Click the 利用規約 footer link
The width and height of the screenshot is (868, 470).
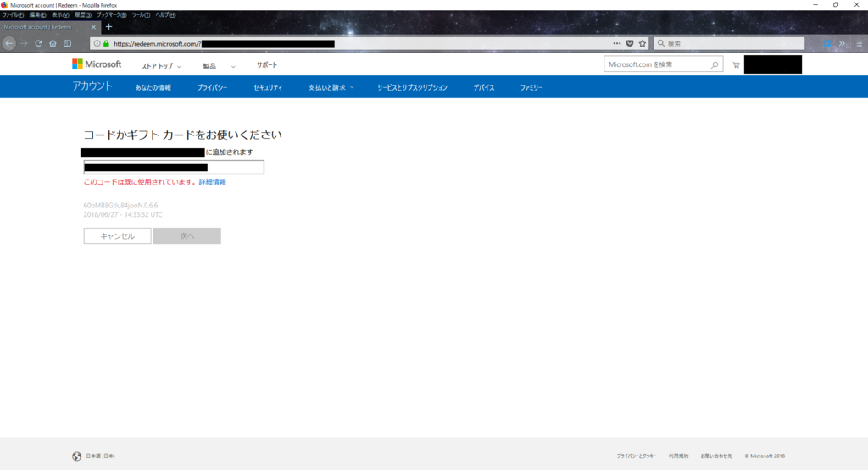click(679, 456)
